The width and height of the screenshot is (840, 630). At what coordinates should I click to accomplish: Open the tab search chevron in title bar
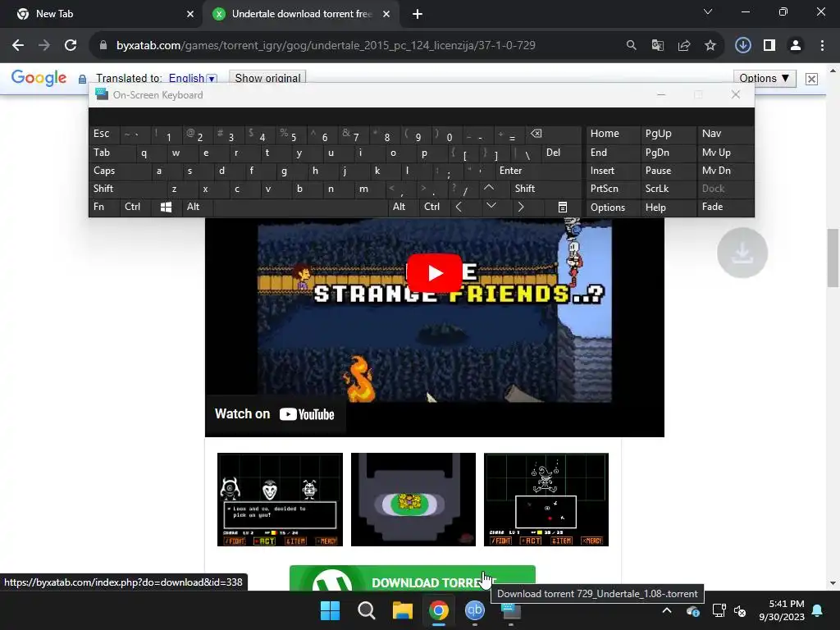[x=708, y=11]
